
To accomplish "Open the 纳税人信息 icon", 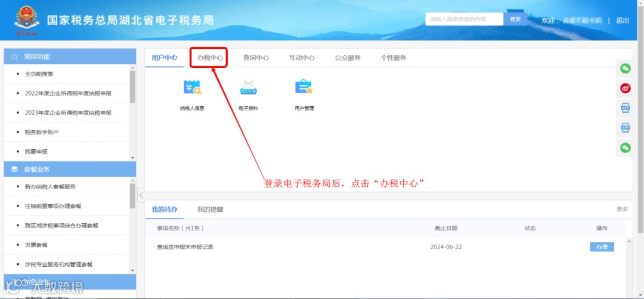I will pos(192,87).
